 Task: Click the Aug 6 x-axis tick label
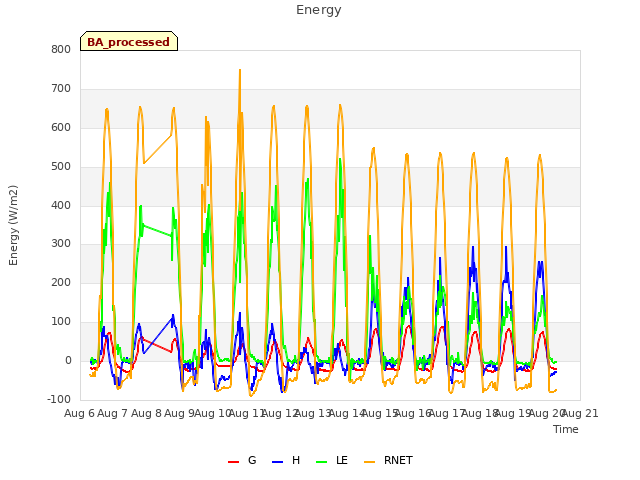click(79, 413)
